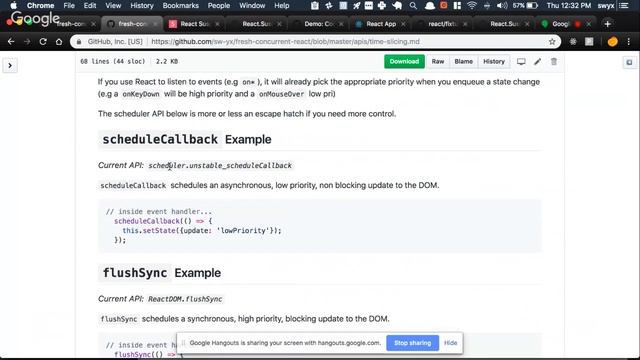The image size is (640, 360).
Task: Open the Apple menu
Action: (x=13, y=6)
